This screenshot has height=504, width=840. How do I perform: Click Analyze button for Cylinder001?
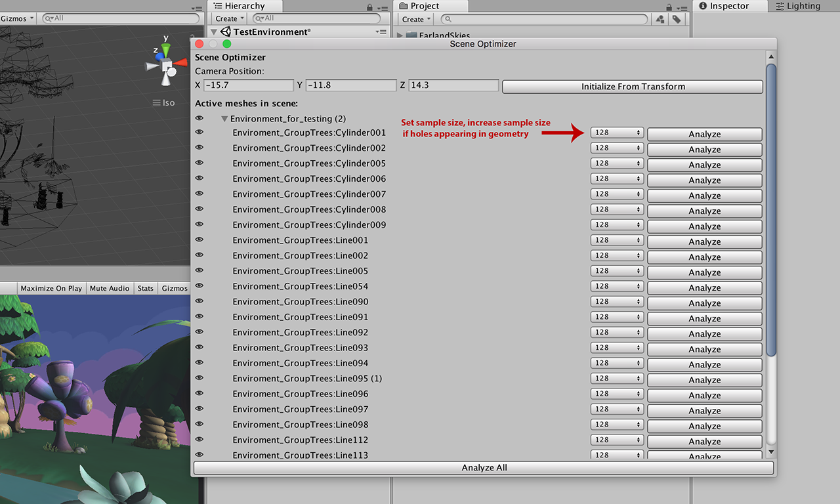pyautogui.click(x=705, y=134)
